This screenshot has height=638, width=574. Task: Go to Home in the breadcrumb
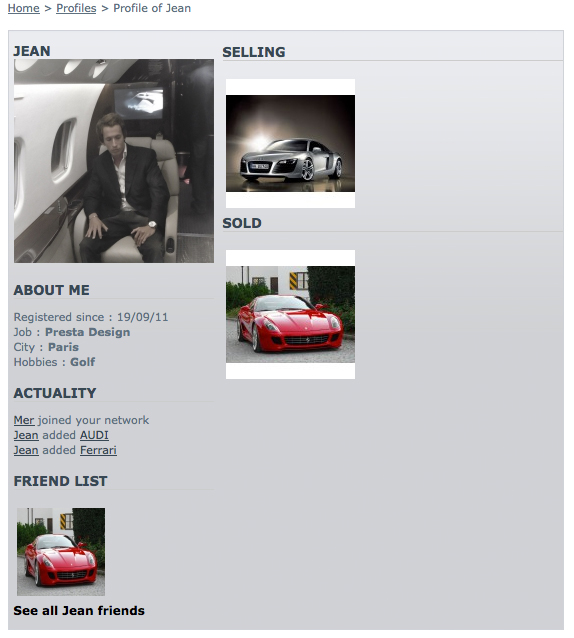24,8
